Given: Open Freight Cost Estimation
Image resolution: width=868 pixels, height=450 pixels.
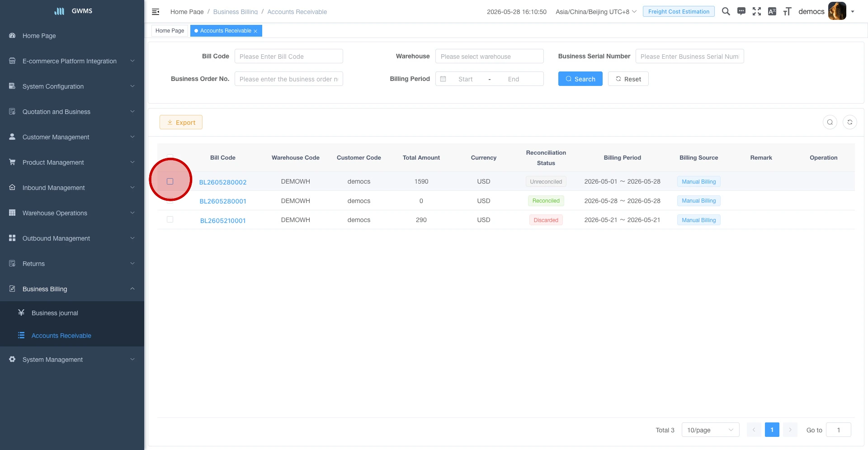Looking at the screenshot, I should [679, 11].
